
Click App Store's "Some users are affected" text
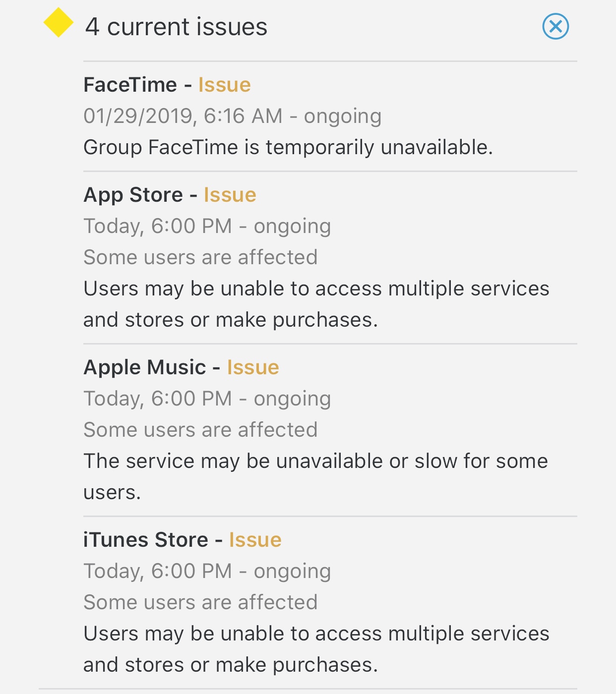(x=200, y=257)
